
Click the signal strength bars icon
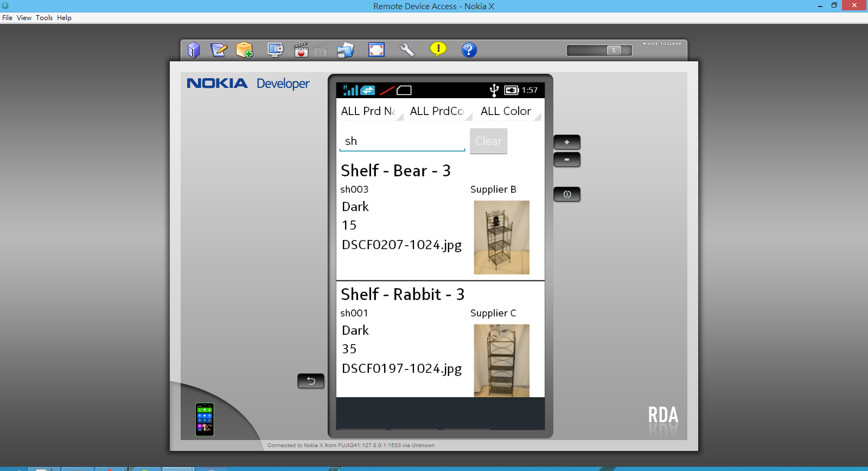(350, 90)
